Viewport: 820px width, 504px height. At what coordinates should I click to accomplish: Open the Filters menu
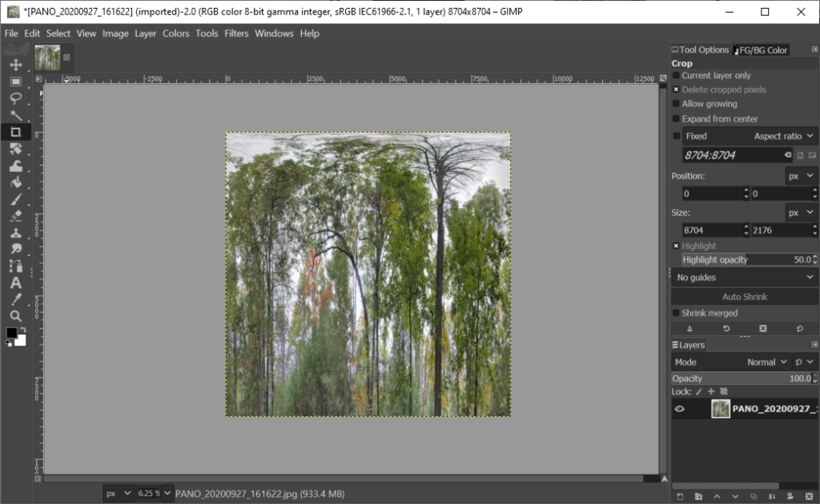pyautogui.click(x=236, y=34)
